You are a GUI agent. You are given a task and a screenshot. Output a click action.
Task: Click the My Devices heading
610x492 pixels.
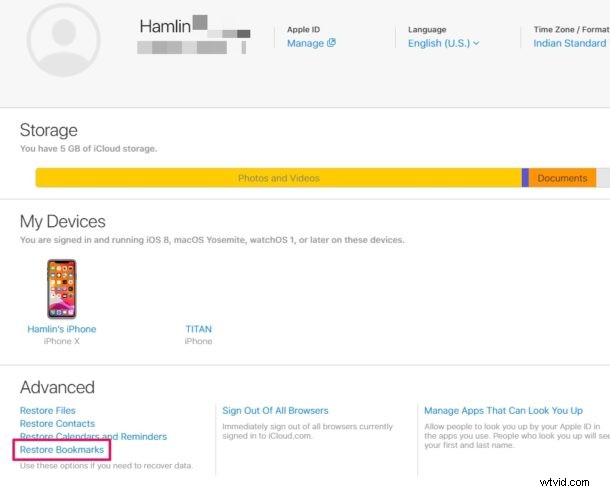63,221
